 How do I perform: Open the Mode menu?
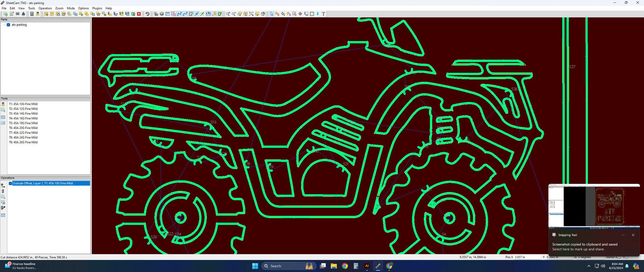(71, 9)
